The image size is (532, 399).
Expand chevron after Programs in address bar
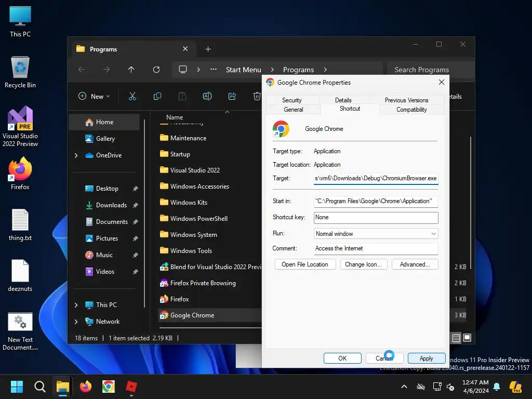tap(325, 70)
